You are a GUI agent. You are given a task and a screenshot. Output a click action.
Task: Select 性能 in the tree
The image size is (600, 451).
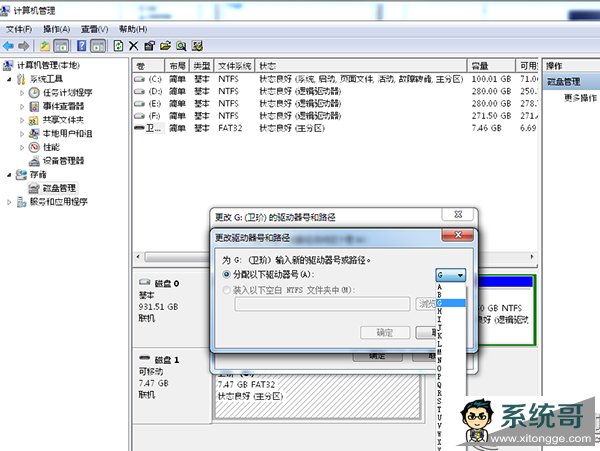(51, 147)
